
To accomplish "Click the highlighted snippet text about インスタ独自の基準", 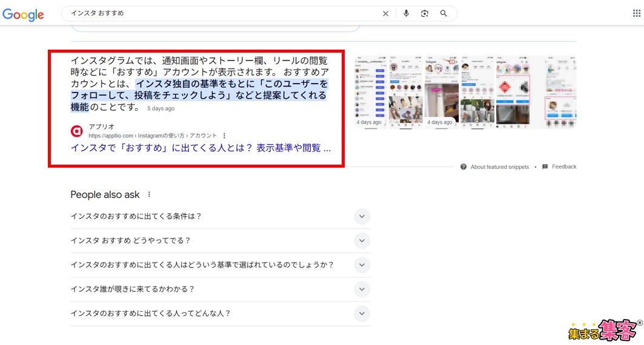I will pos(199,95).
